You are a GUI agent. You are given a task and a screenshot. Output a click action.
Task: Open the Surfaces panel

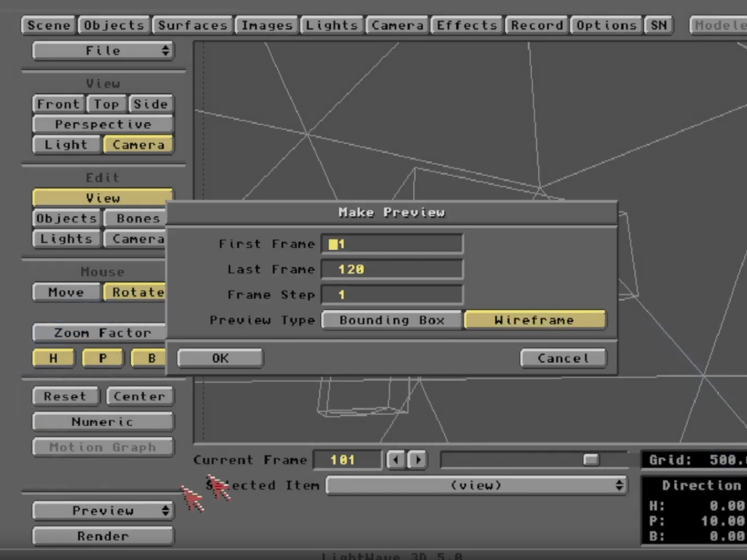(x=192, y=25)
